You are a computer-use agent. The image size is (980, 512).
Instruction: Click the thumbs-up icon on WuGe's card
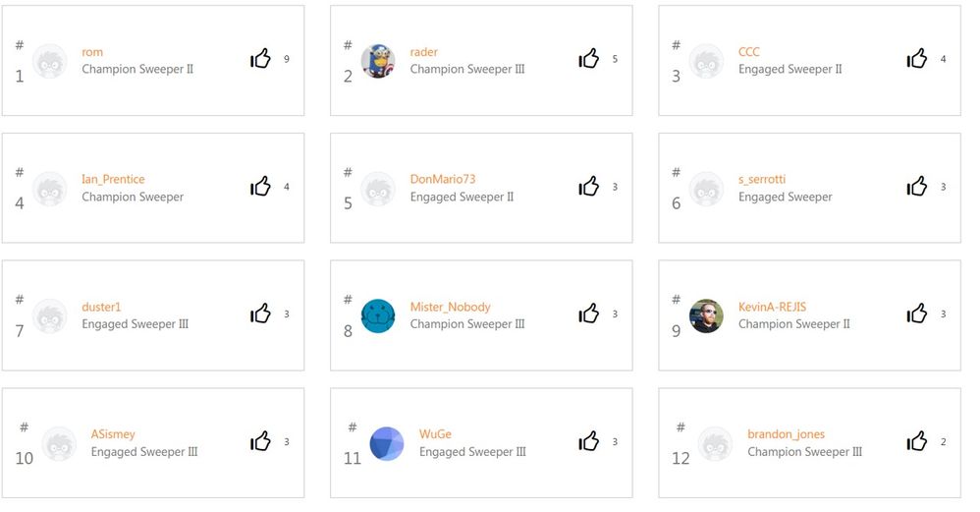click(588, 442)
